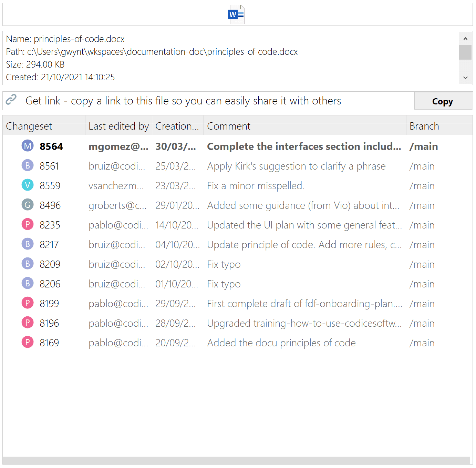
Task: Click bruiz's avatar on changeset 8561
Action: pos(28,165)
